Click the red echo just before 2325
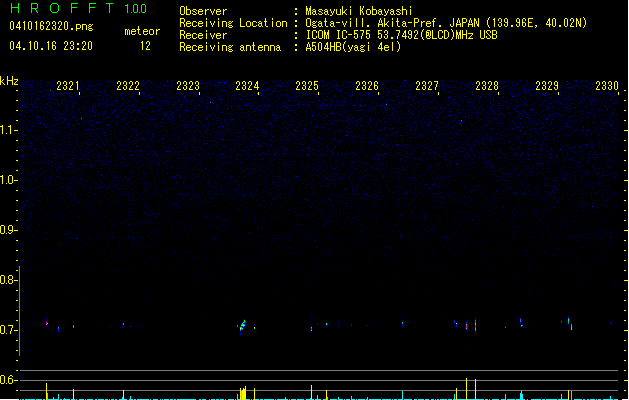 (x=311, y=329)
